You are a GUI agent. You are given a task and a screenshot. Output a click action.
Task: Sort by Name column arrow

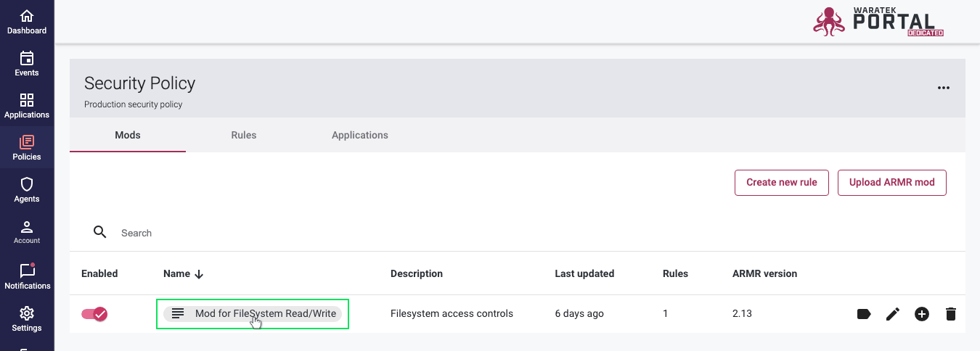[x=199, y=274]
